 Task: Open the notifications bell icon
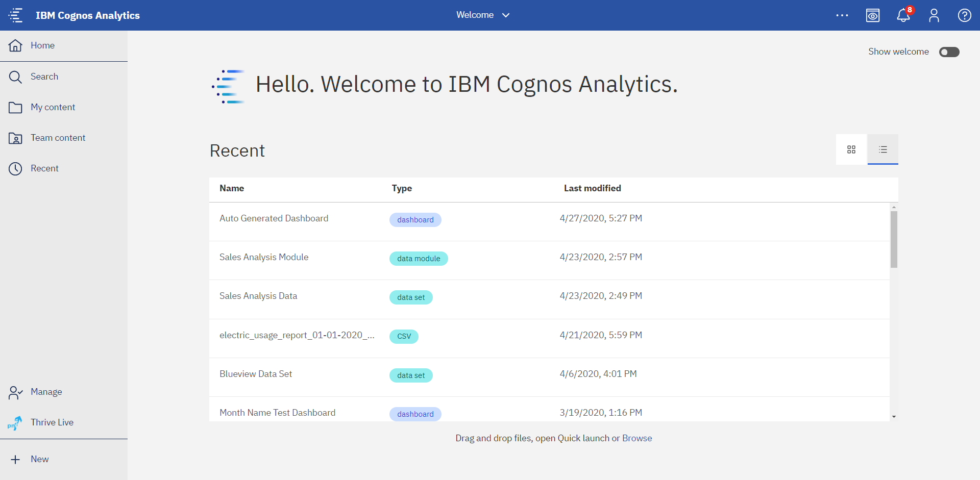click(903, 15)
